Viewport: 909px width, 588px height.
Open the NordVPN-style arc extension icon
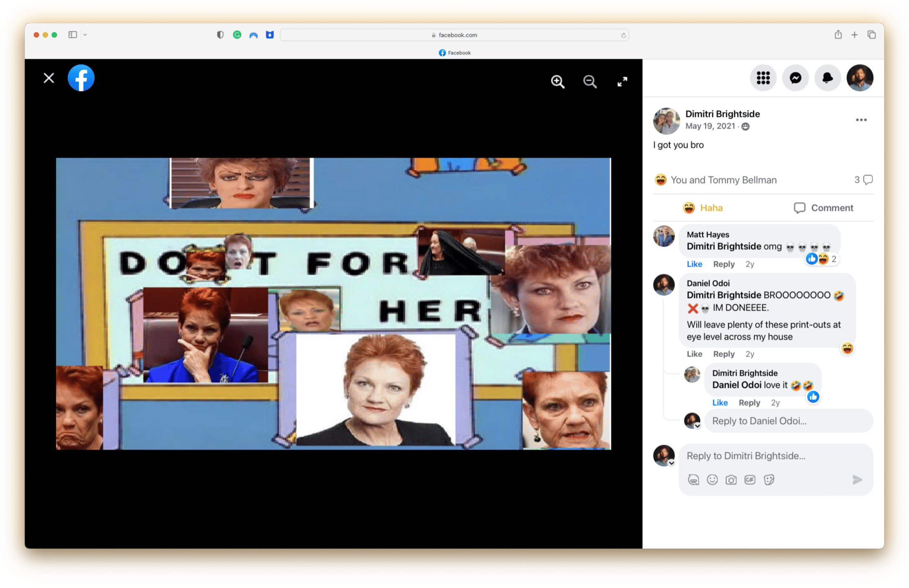(x=254, y=35)
